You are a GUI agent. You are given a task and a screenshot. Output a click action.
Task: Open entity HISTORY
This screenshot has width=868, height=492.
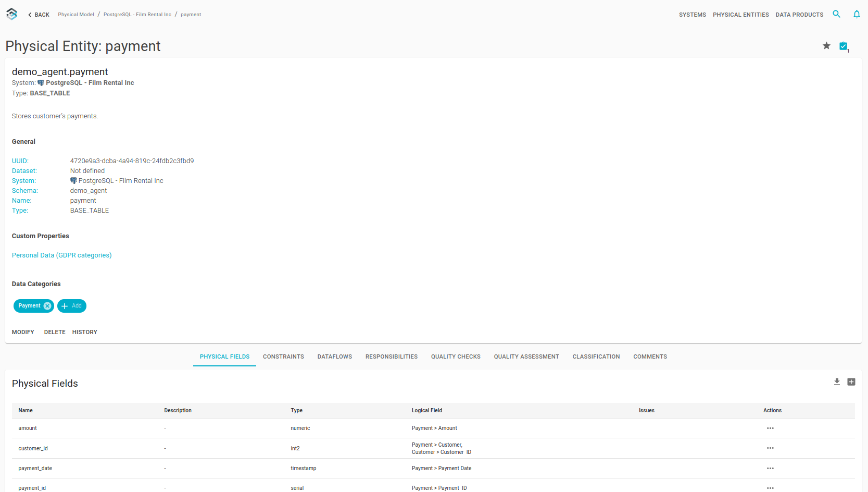click(85, 332)
